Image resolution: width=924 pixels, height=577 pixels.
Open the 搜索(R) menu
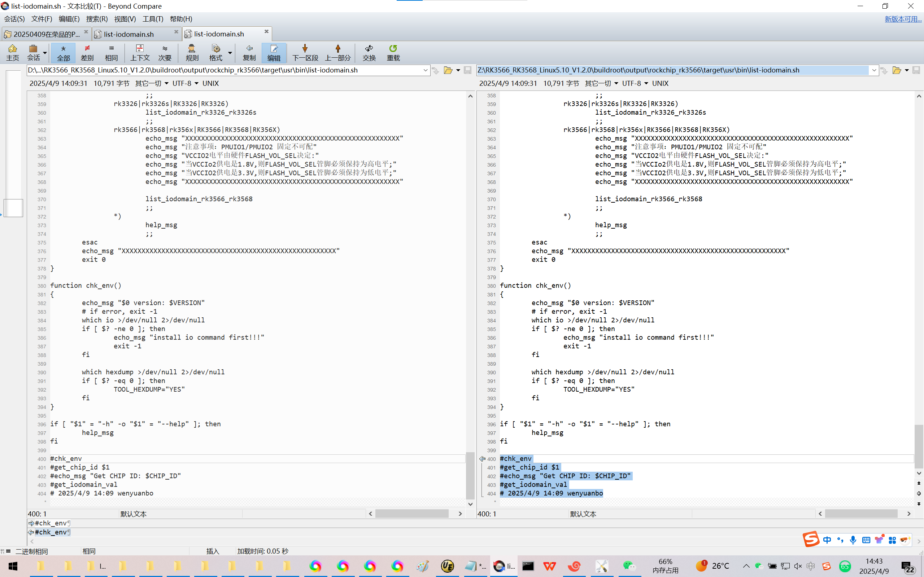(x=97, y=19)
